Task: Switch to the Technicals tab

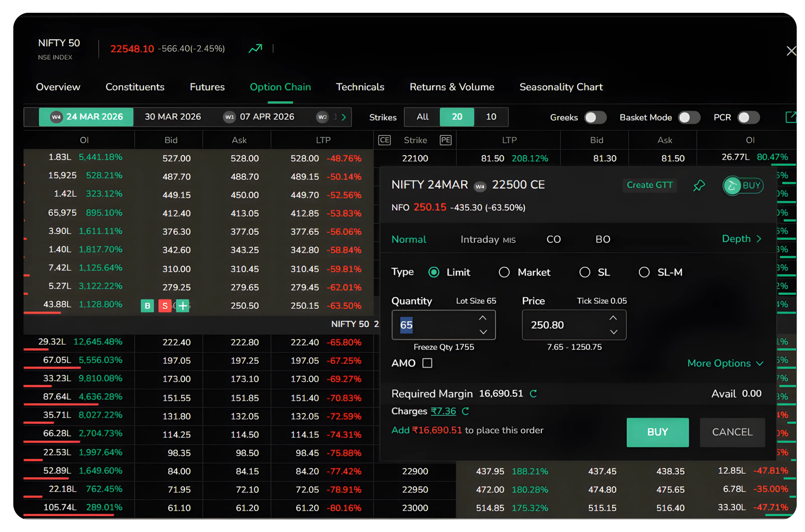Action: coord(360,87)
